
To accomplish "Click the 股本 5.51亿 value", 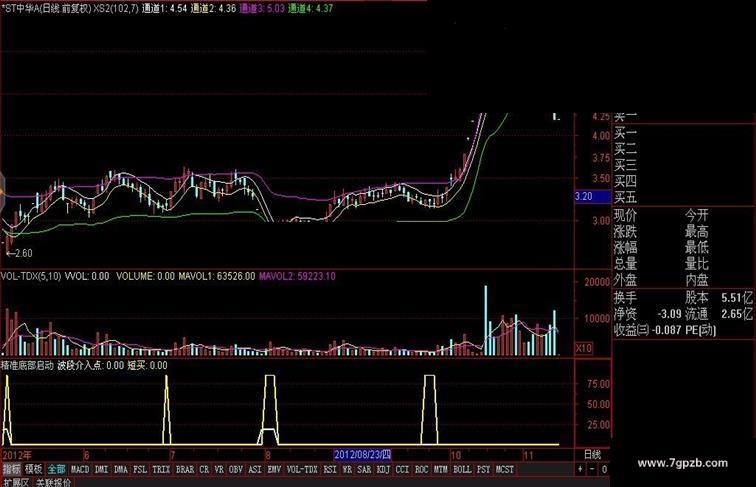I will pyautogui.click(x=719, y=298).
